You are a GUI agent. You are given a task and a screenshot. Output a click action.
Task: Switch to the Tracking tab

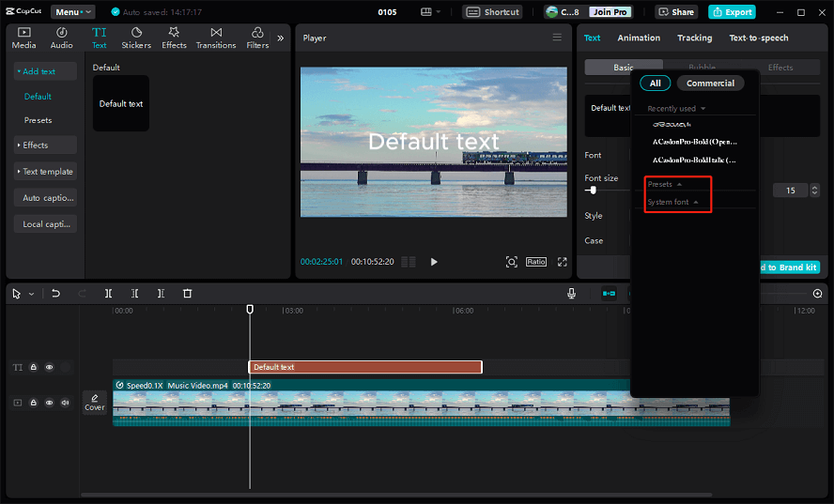[x=695, y=38]
